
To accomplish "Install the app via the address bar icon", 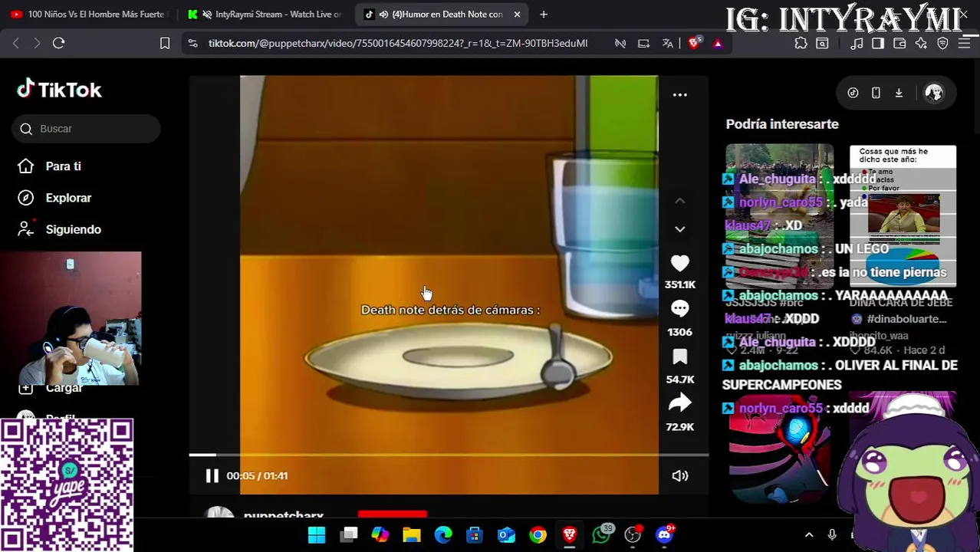I will 643,43.
